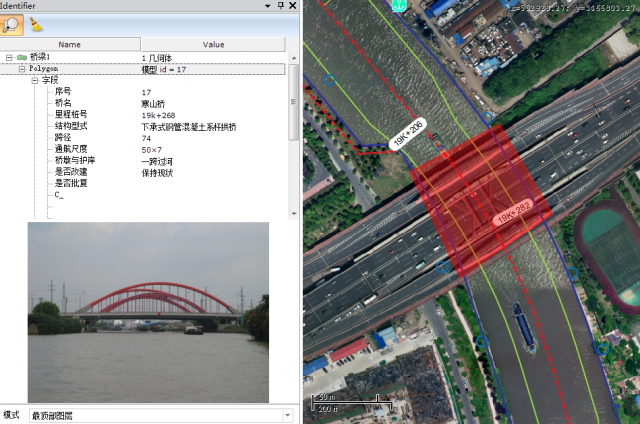The width and height of the screenshot is (640, 424).
Task: Click the Name column header
Action: (70, 44)
